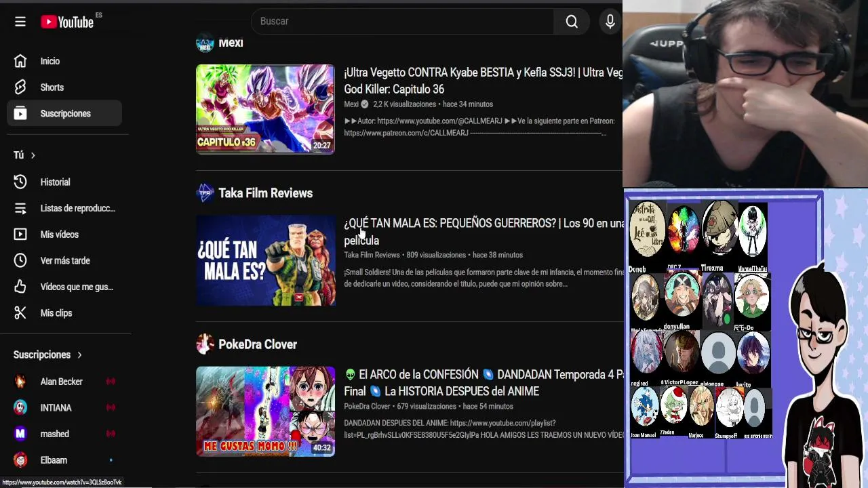
Task: Click ¿Qué tan mala es? thumbnail
Action: (x=265, y=260)
